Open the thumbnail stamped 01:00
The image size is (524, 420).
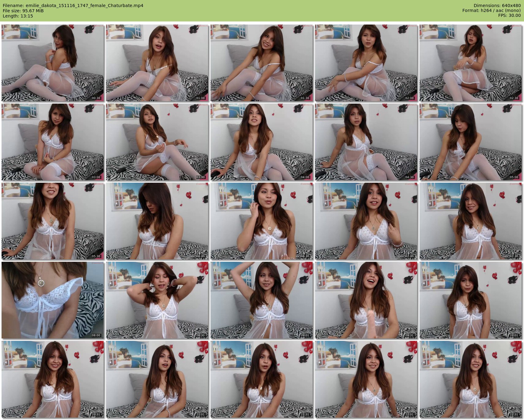coord(157,63)
